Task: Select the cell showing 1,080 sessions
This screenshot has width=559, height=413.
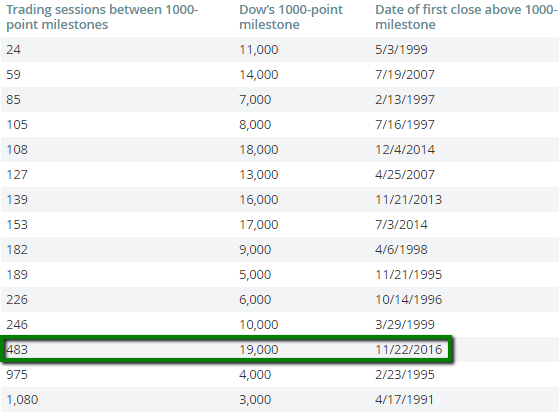Action: (x=22, y=399)
